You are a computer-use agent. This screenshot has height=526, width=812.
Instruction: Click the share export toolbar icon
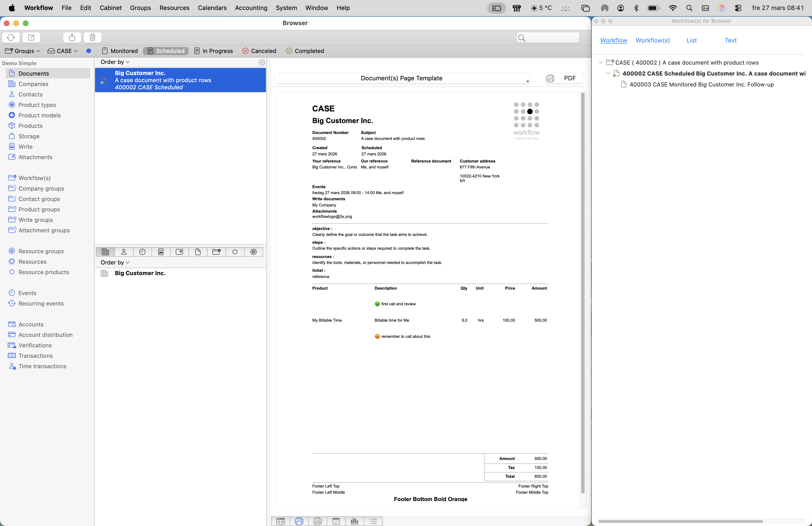pyautogui.click(x=72, y=37)
